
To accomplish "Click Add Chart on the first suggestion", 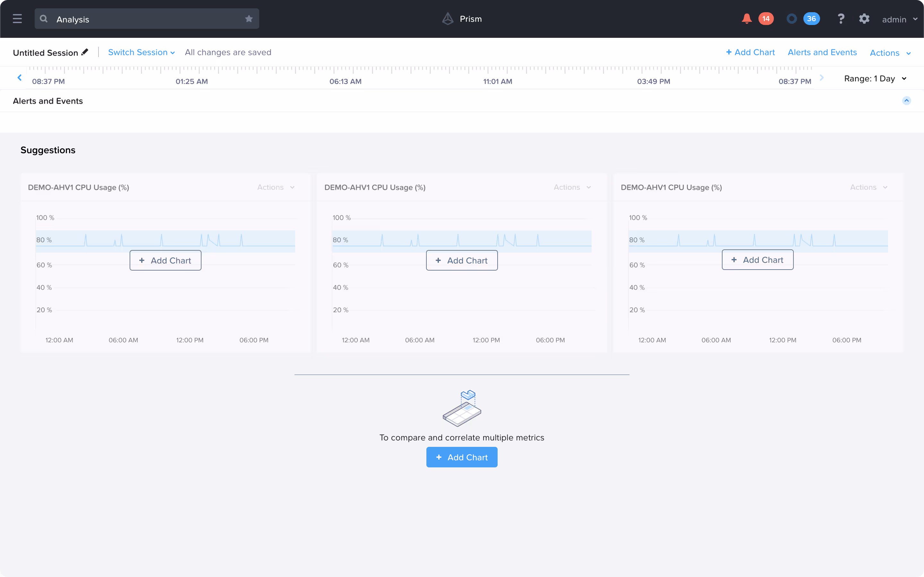I will pos(165,260).
